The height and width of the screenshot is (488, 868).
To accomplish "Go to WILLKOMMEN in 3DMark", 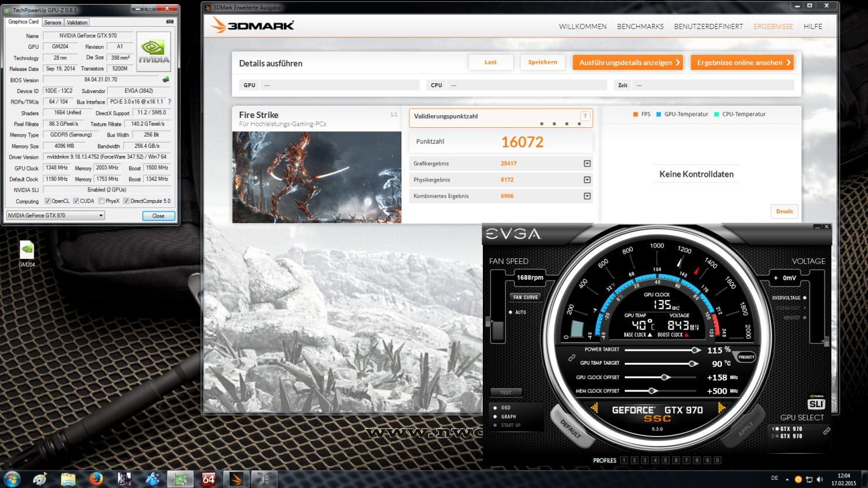I will (x=582, y=26).
